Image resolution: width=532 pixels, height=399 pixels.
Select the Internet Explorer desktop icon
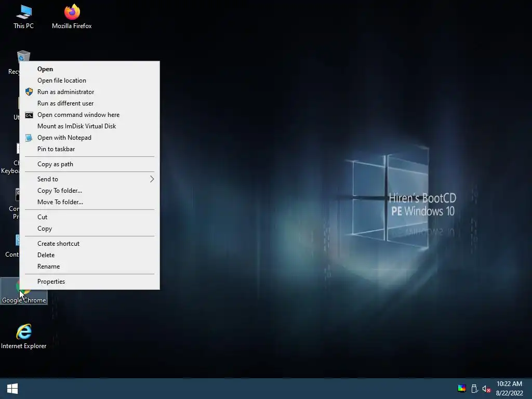pos(24,336)
